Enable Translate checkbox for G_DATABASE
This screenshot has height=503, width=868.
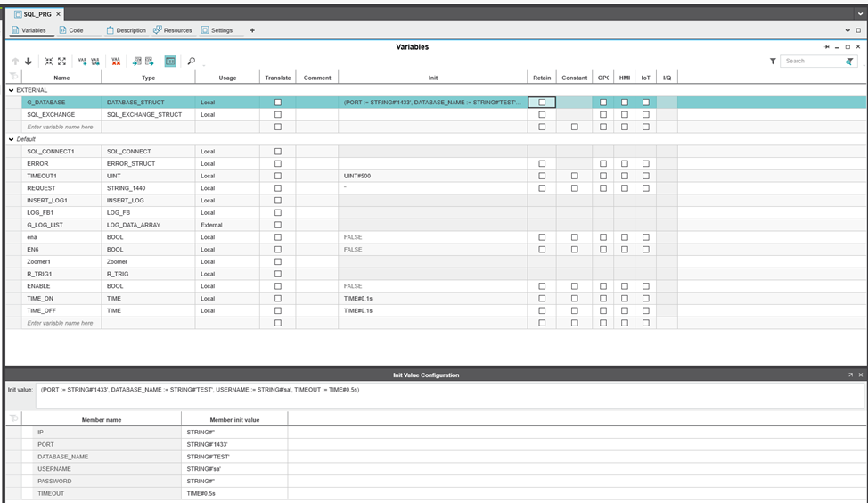277,103
